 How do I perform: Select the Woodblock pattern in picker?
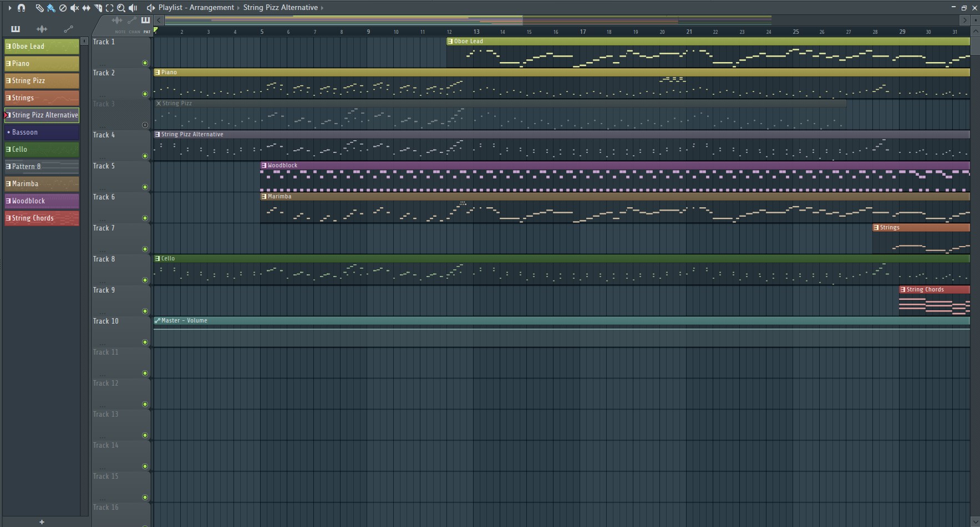click(42, 201)
